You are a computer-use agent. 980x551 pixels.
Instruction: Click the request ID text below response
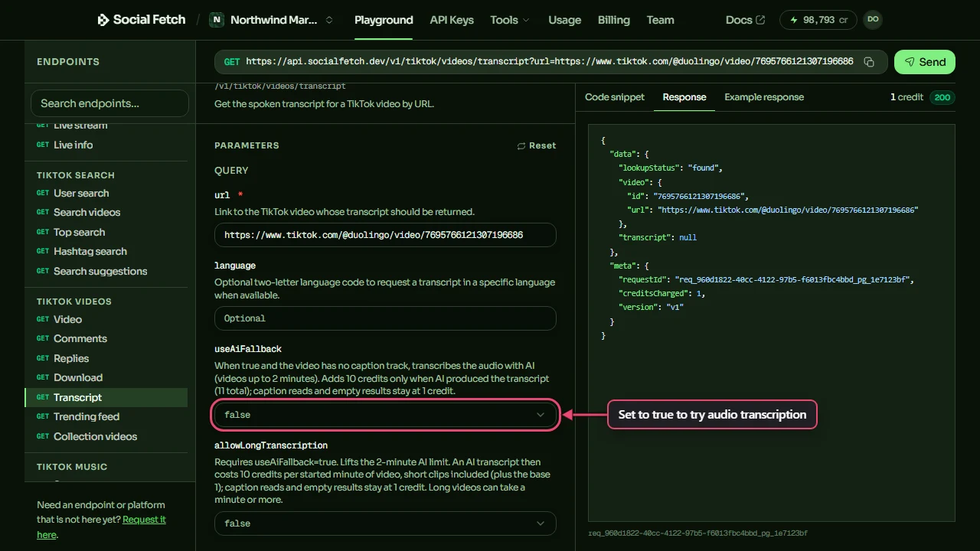point(697,533)
